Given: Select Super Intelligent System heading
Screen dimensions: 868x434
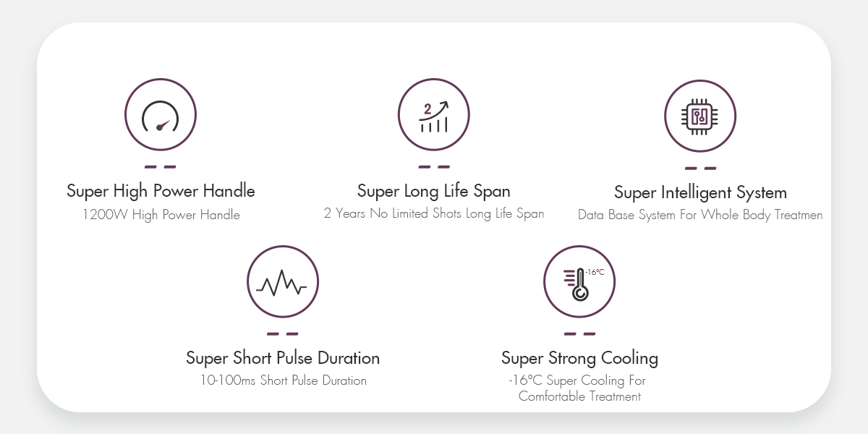Looking at the screenshot, I should (x=700, y=192).
